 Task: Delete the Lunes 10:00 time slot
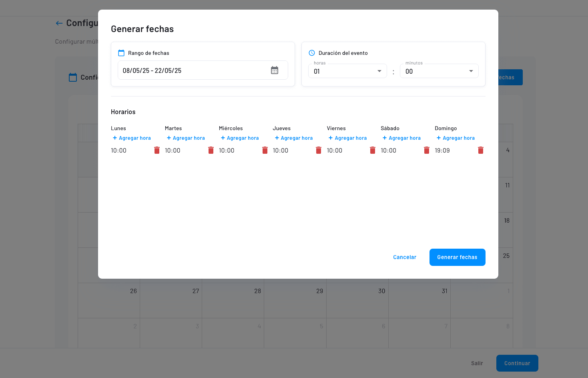point(157,150)
